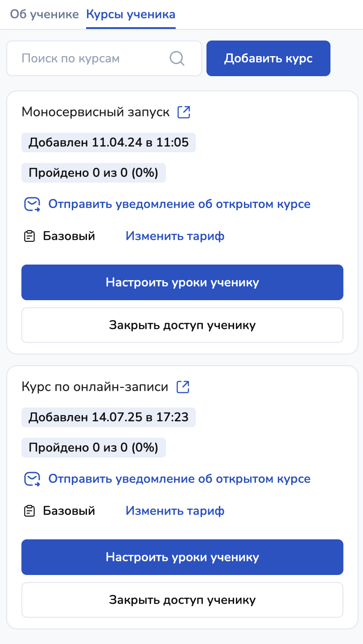Open Курс по онлайн-записи external link icon
This screenshot has width=363, height=644.
[183, 387]
